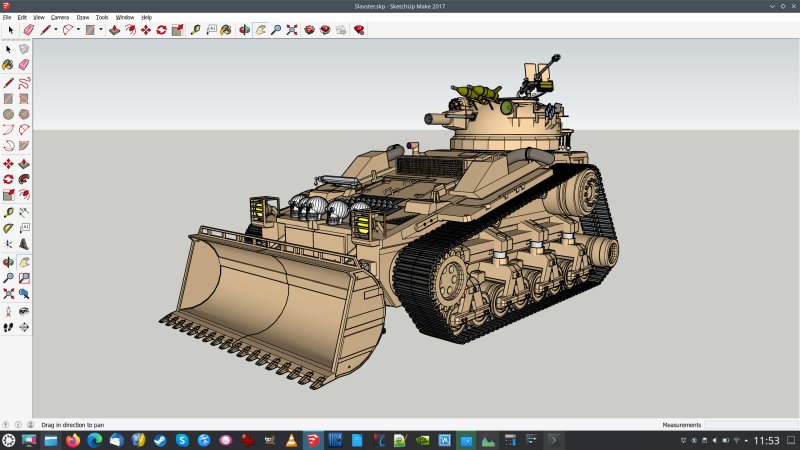Open the Shapes tool dropdown arrow
This screenshot has width=800, height=450.
point(102,30)
